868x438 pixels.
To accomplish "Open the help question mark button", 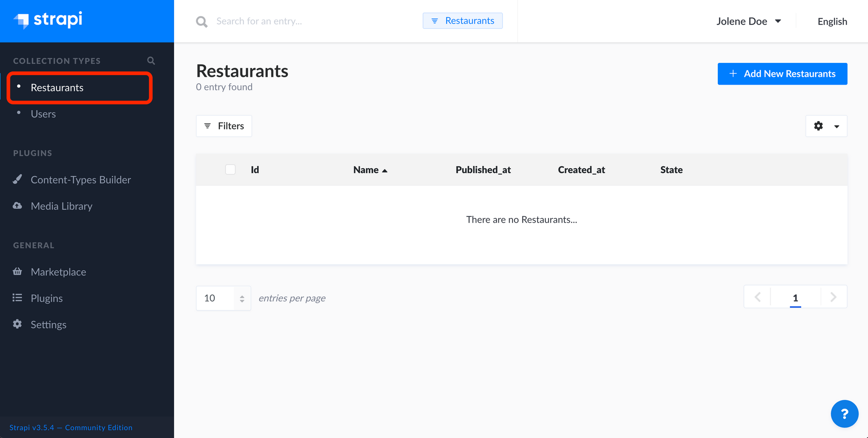I will (844, 414).
